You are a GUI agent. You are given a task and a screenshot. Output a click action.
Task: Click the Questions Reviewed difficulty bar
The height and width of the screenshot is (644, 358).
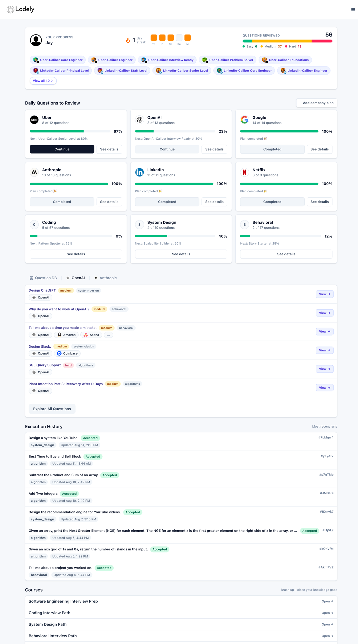coord(287,41)
